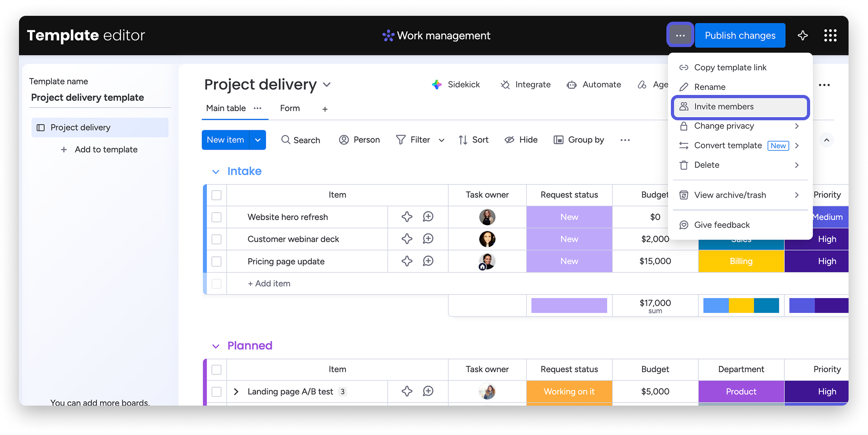Open Sidekick assistant

pos(456,85)
